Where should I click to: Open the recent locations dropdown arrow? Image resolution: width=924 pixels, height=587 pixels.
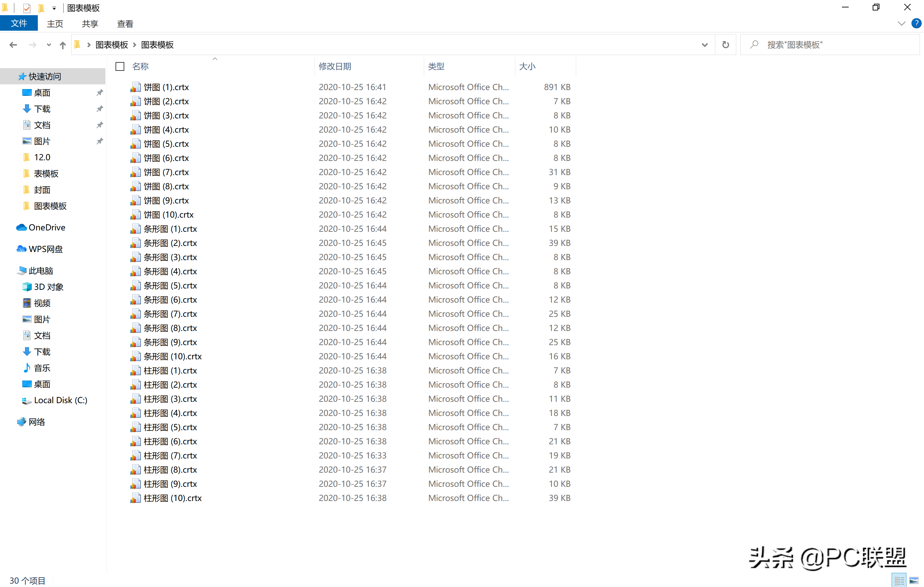pos(49,45)
